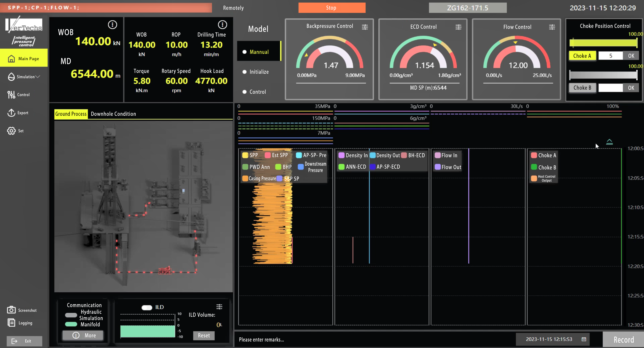
Task: Click the Choke A value input field
Action: click(611, 56)
